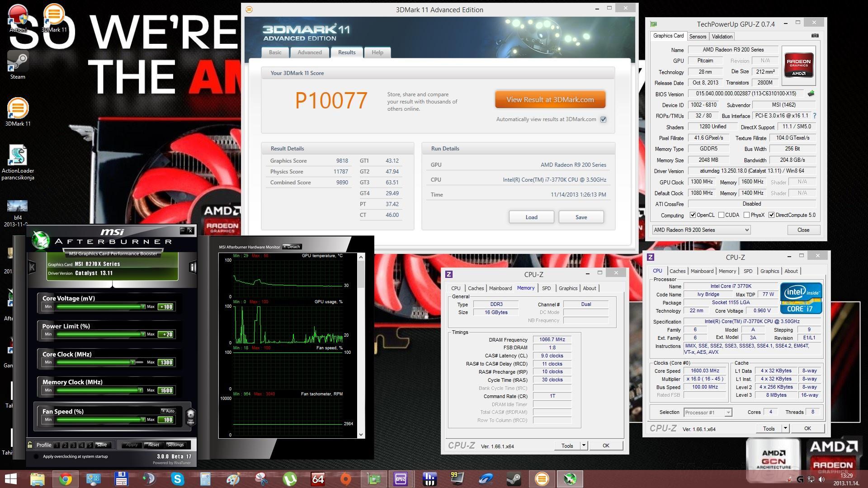Viewport: 868px width, 488px height.
Task: Click hardware monitor scroll-down arrow
Action: (361, 435)
